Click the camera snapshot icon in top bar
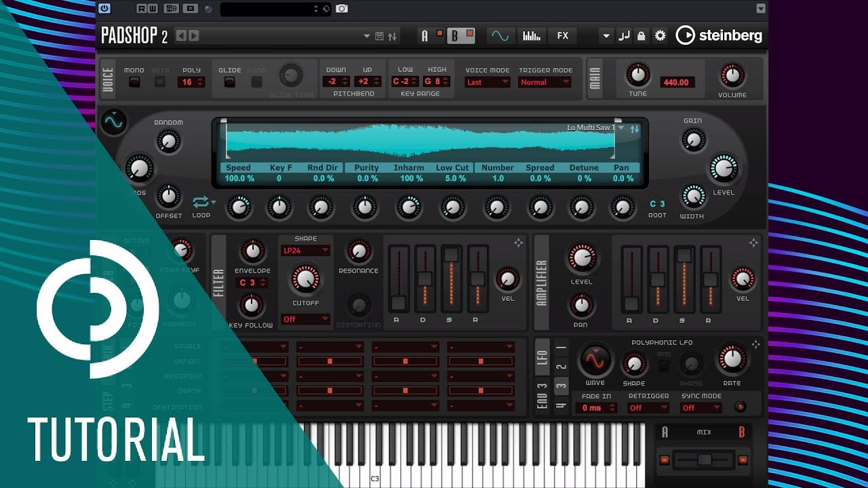This screenshot has height=488, width=868. coord(342,9)
